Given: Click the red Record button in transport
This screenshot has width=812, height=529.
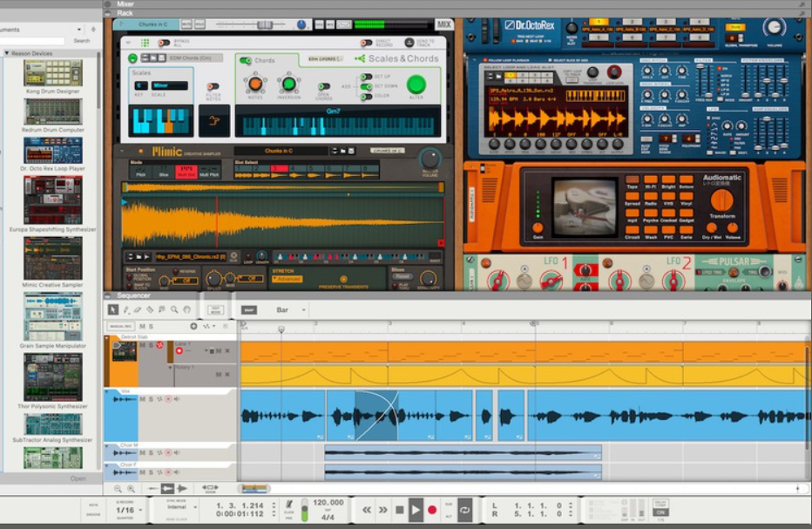Looking at the screenshot, I should click(x=432, y=510).
